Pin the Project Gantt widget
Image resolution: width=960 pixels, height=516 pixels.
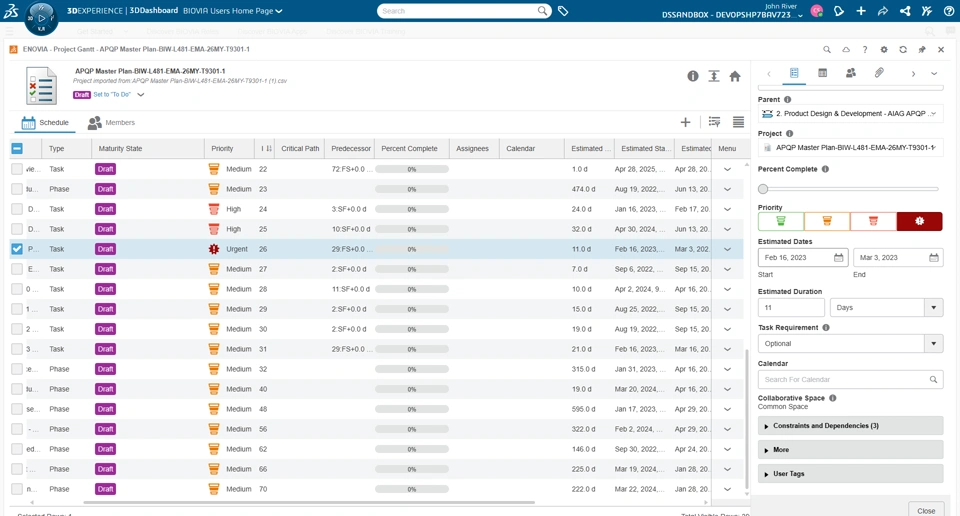tap(921, 50)
